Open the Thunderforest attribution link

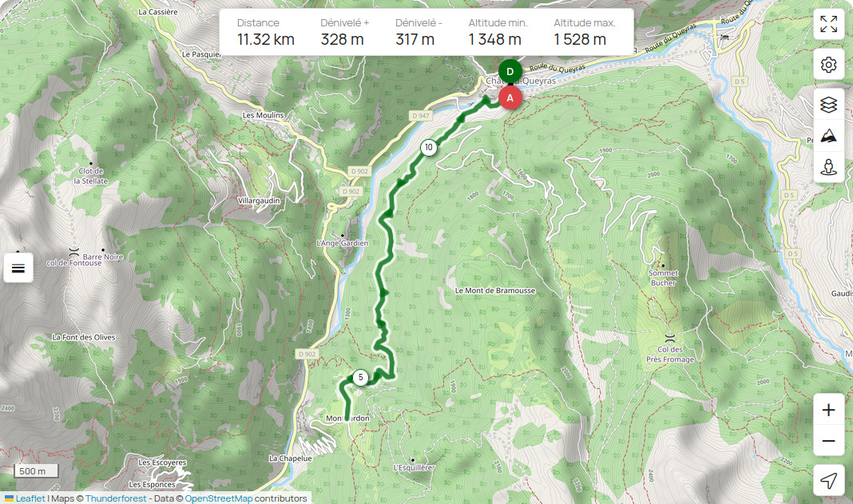coord(116,498)
